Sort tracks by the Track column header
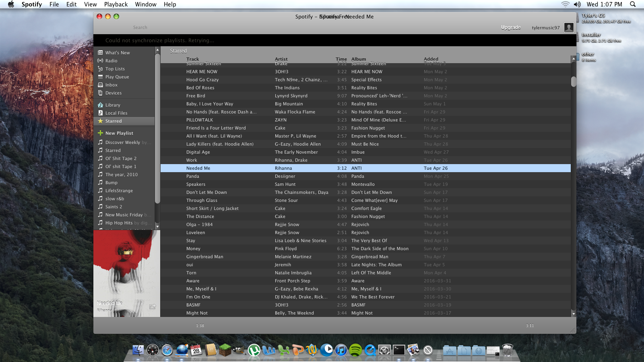 tap(193, 59)
